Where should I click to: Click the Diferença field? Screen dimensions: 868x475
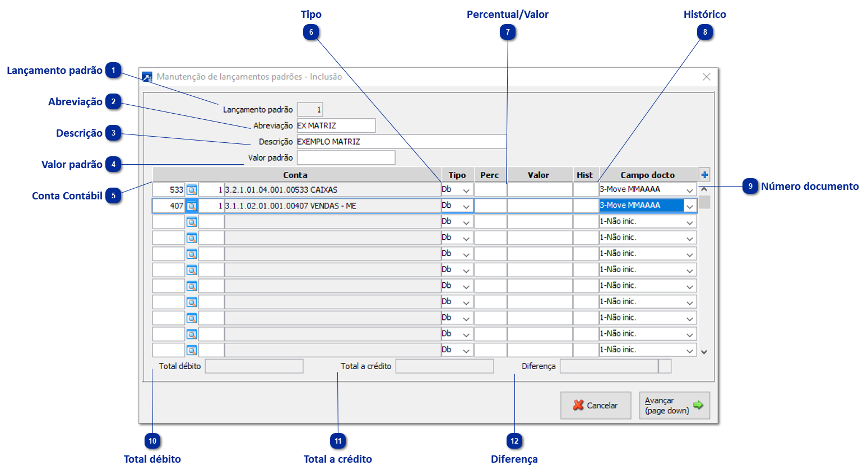click(x=609, y=366)
